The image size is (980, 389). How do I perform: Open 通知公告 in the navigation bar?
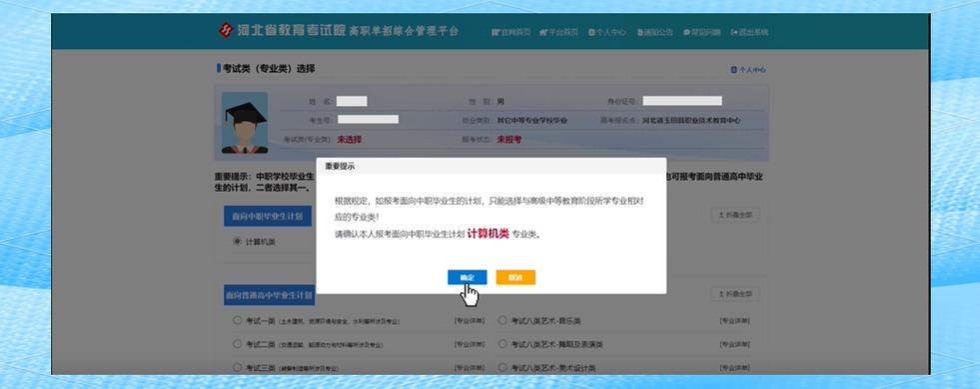pyautogui.click(x=655, y=32)
